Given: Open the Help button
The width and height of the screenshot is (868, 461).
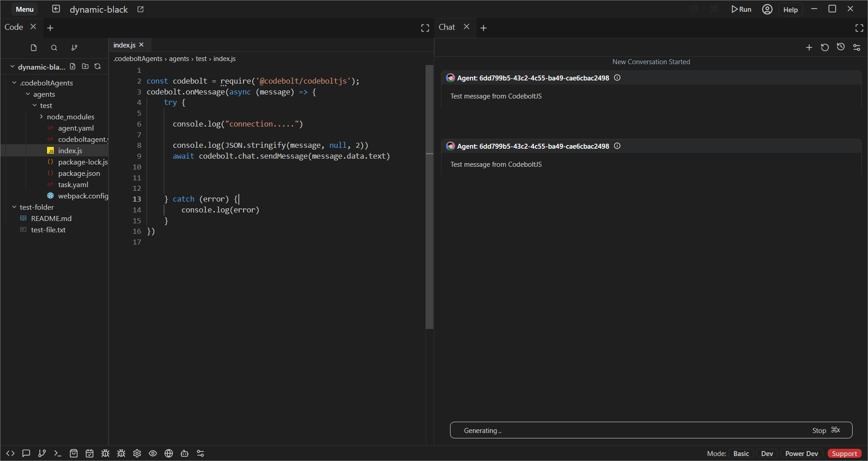Looking at the screenshot, I should (790, 9).
